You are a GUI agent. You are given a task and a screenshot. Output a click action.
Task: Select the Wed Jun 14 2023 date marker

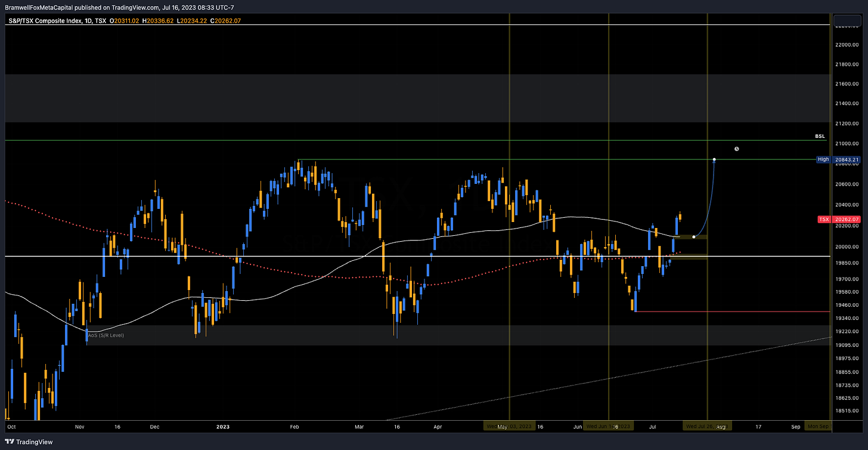(x=607, y=427)
